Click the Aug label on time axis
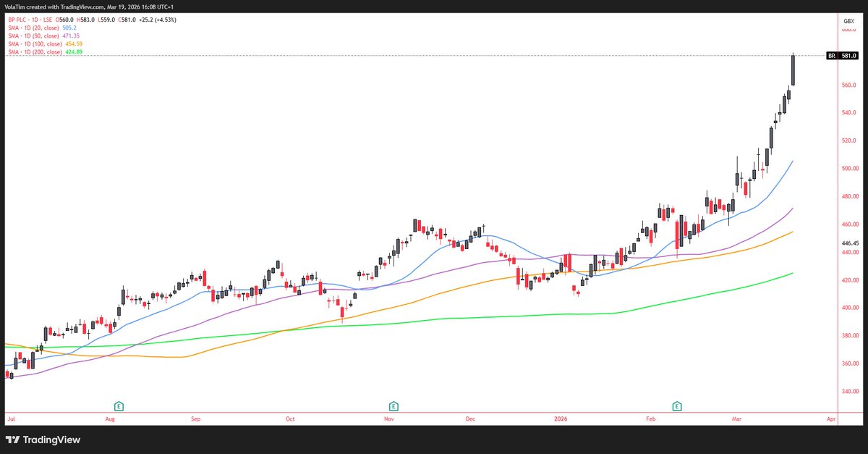This screenshot has width=868, height=454. (x=110, y=419)
